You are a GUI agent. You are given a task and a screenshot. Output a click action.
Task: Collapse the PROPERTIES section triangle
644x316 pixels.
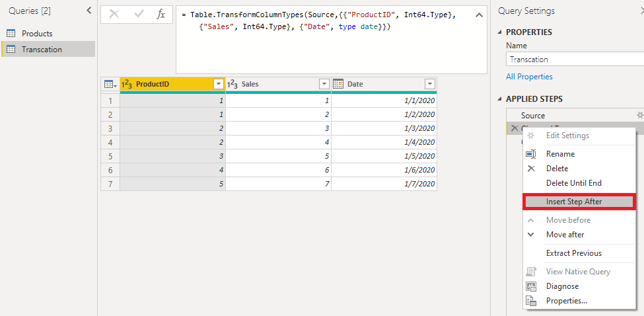coord(500,32)
